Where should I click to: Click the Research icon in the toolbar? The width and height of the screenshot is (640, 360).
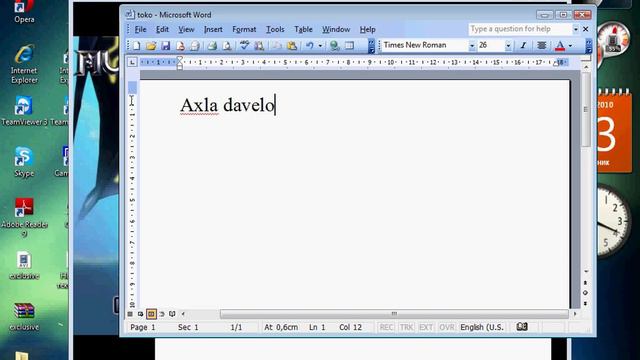click(259, 46)
